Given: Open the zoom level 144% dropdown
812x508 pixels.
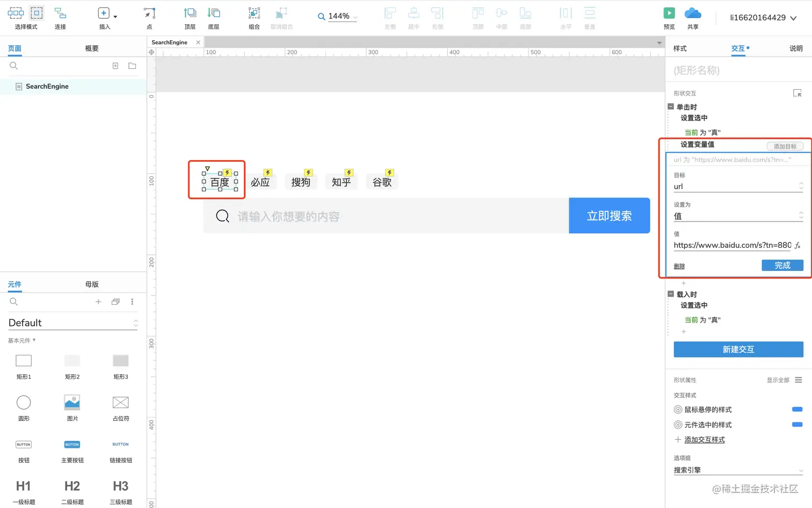Looking at the screenshot, I should 355,18.
